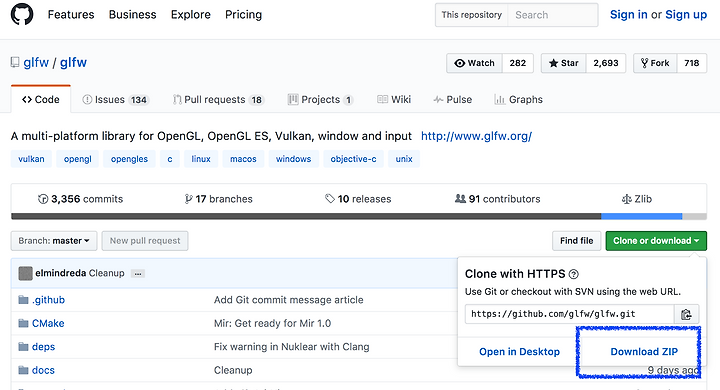Open the Pull requests tab
The height and width of the screenshot is (390, 720).
[218, 100]
